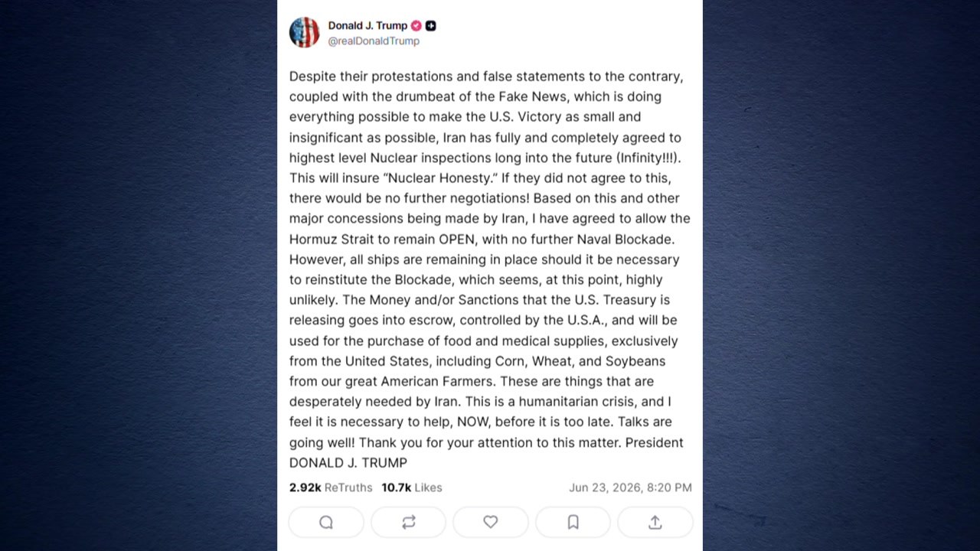This screenshot has height=551, width=980.
Task: Click the reply speech bubble icon
Action: click(326, 522)
